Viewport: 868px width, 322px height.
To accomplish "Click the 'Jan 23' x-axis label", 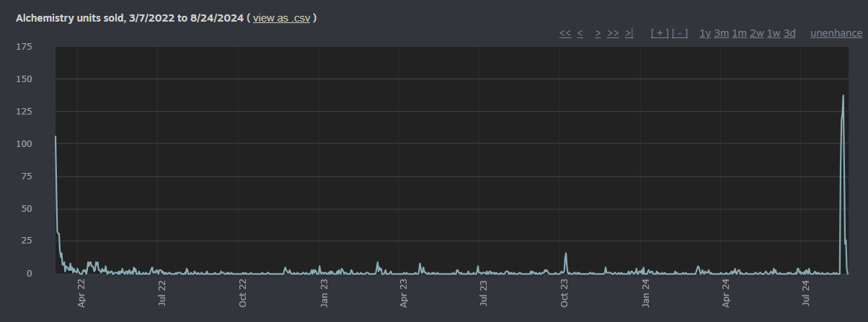I will click(x=324, y=294).
